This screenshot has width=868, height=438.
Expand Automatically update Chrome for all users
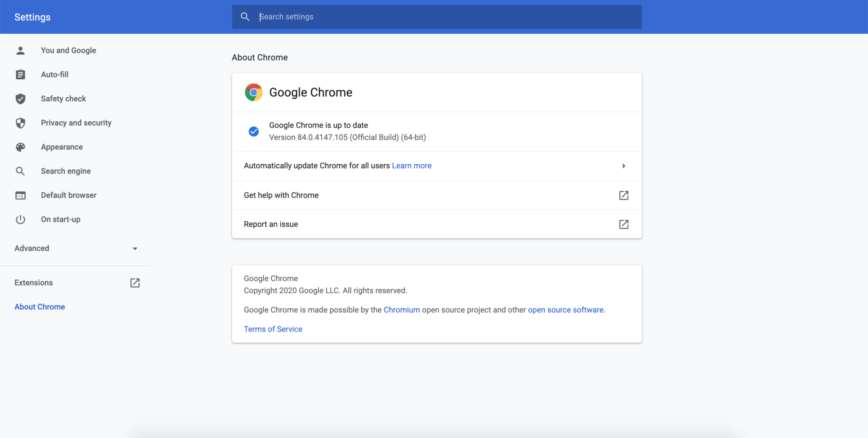(623, 166)
